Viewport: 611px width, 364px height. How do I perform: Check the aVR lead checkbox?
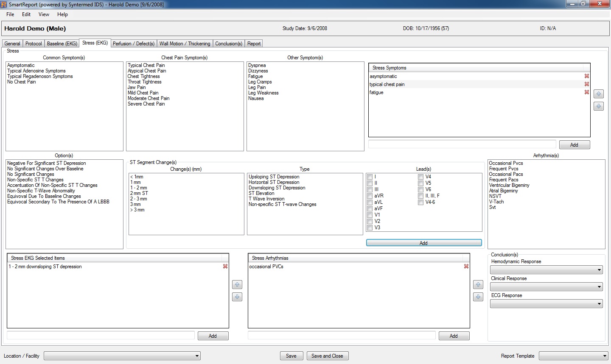tap(370, 196)
